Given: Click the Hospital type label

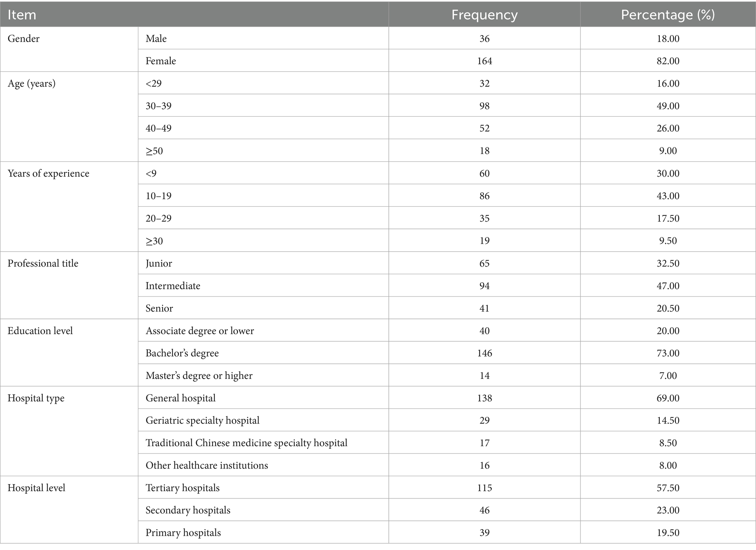Looking at the screenshot, I should [36, 398].
